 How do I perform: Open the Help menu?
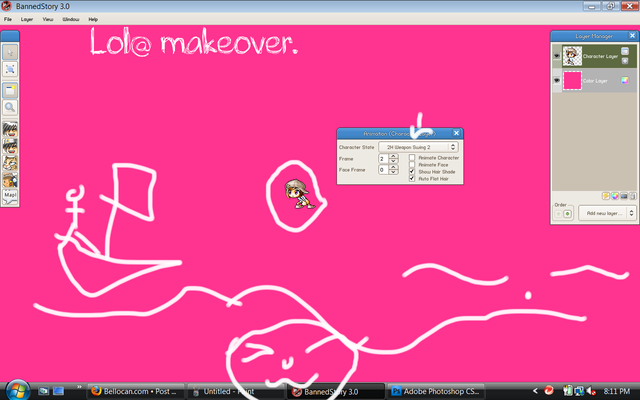[93, 19]
